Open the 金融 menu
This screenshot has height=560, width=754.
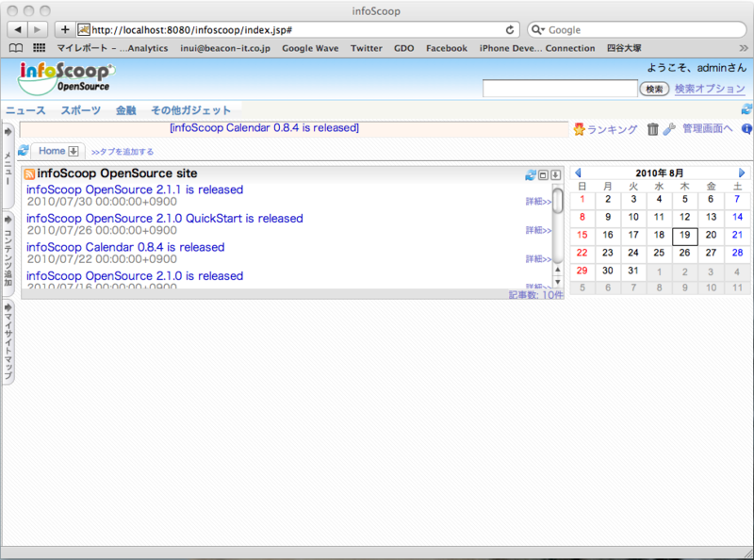(x=126, y=110)
